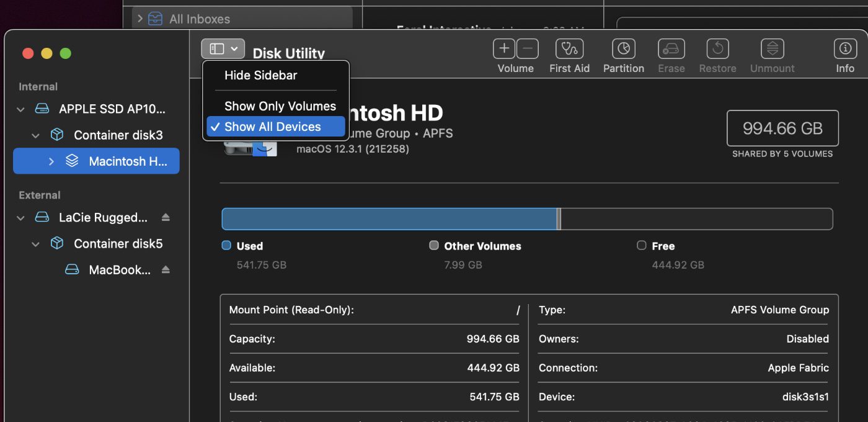Click the Info toolbar icon
Viewport: 868px width, 422px height.
point(844,49)
